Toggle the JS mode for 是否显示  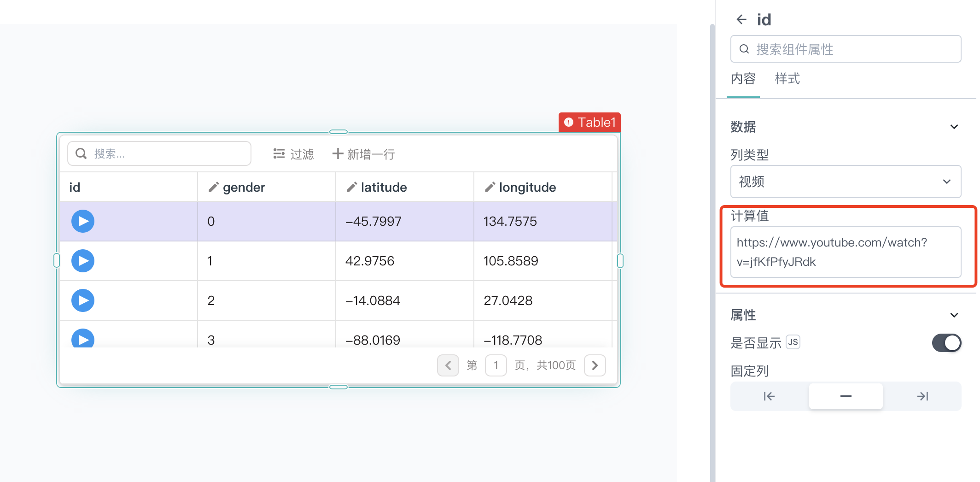click(793, 342)
